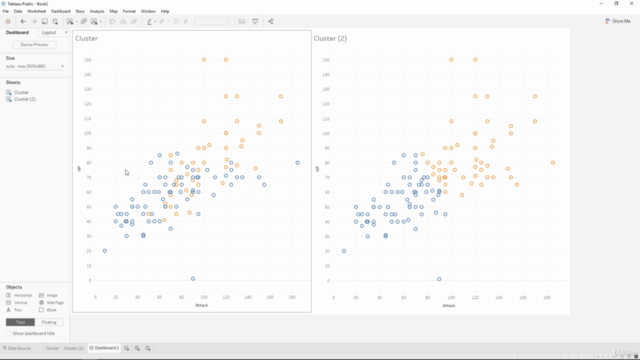Image resolution: width=640 pixels, height=360 pixels.
Task: Click the Swap rows and columns icon
Action: (112, 21)
